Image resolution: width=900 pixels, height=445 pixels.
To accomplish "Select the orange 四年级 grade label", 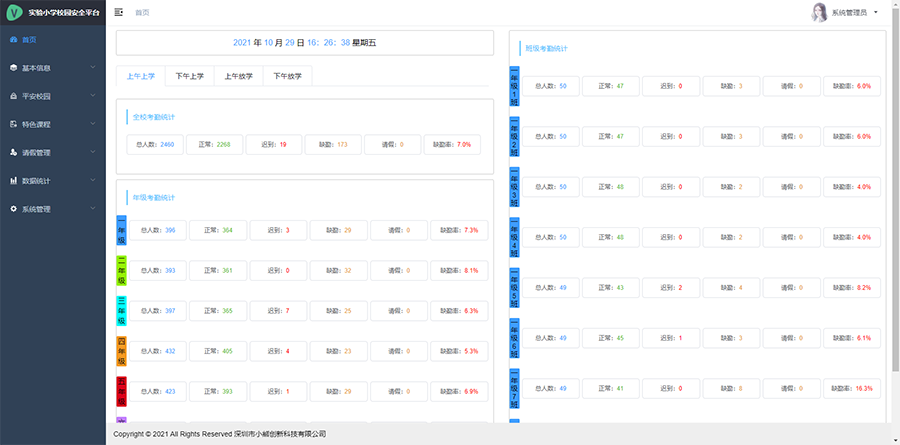I will pos(121,351).
